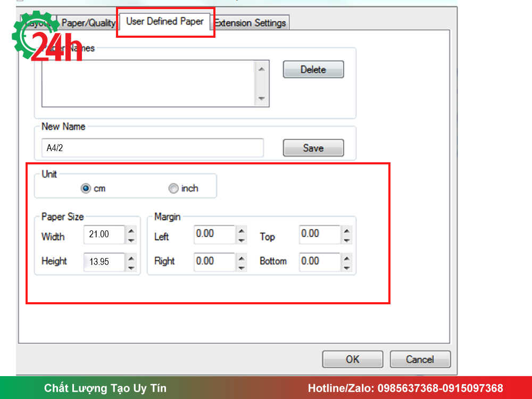
Task: Increase the paper Height with up arrow
Action: click(x=131, y=259)
